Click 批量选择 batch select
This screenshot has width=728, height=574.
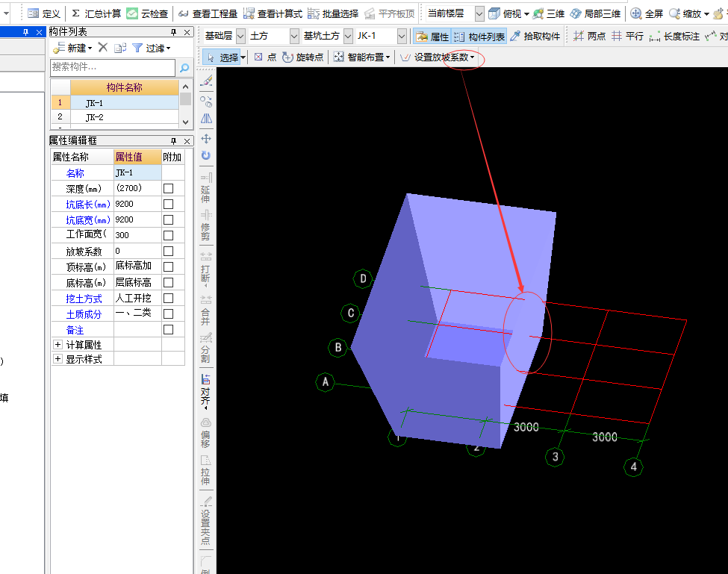(333, 13)
